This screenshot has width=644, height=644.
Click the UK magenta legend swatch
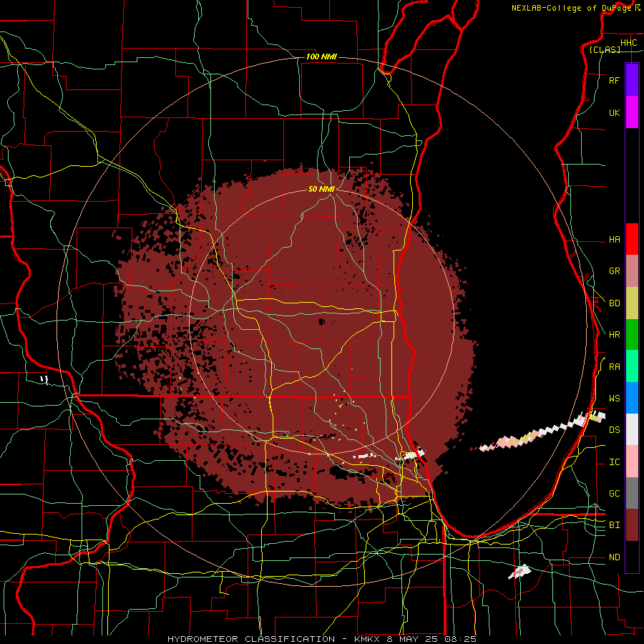632,112
